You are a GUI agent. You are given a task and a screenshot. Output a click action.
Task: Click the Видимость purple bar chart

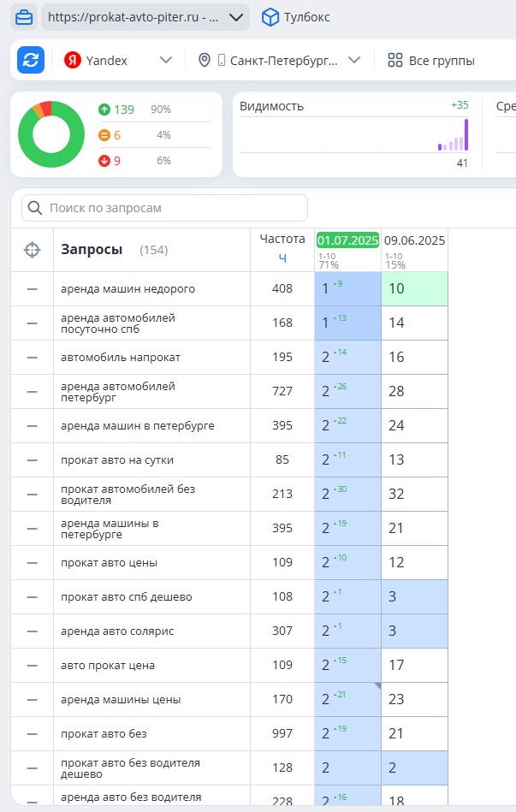[x=454, y=136]
